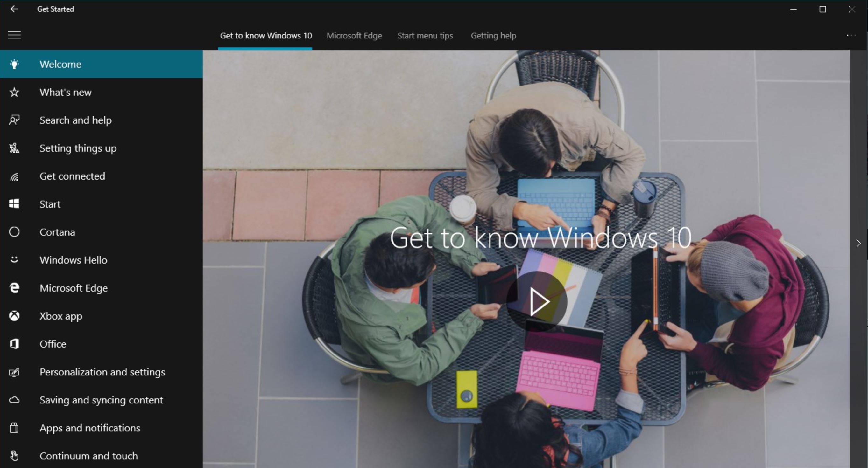The image size is (868, 468).
Task: Open Apps and notifications topic
Action: pos(90,428)
